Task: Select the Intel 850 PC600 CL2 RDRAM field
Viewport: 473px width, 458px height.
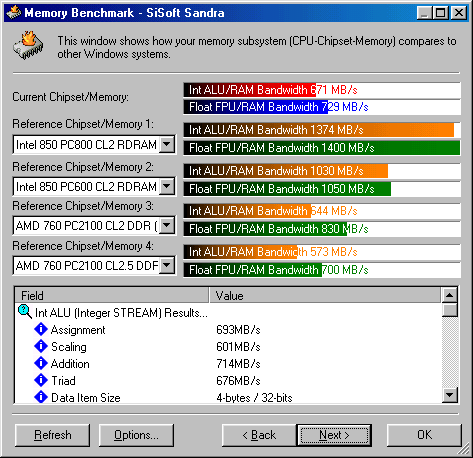Action: click(x=94, y=186)
